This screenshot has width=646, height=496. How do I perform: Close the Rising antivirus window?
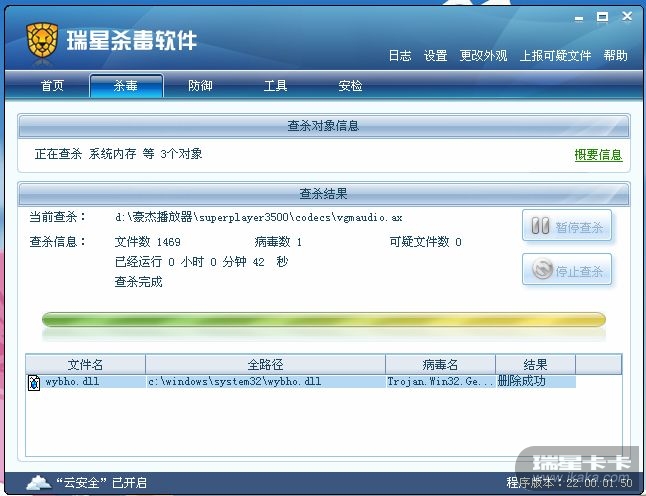[x=627, y=16]
